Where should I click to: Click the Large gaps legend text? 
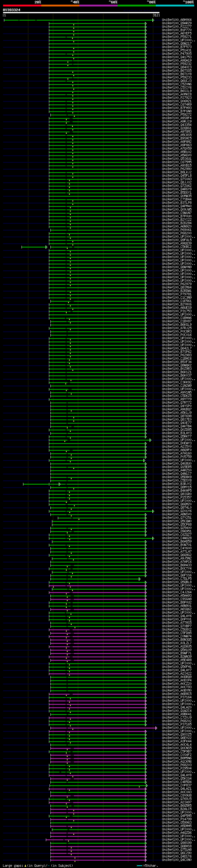pos(38,865)
